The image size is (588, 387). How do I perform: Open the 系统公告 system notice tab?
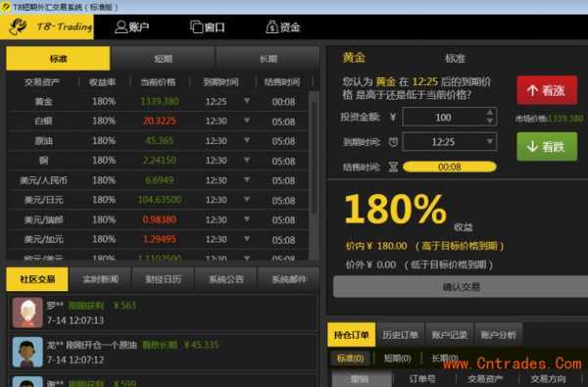tap(226, 279)
